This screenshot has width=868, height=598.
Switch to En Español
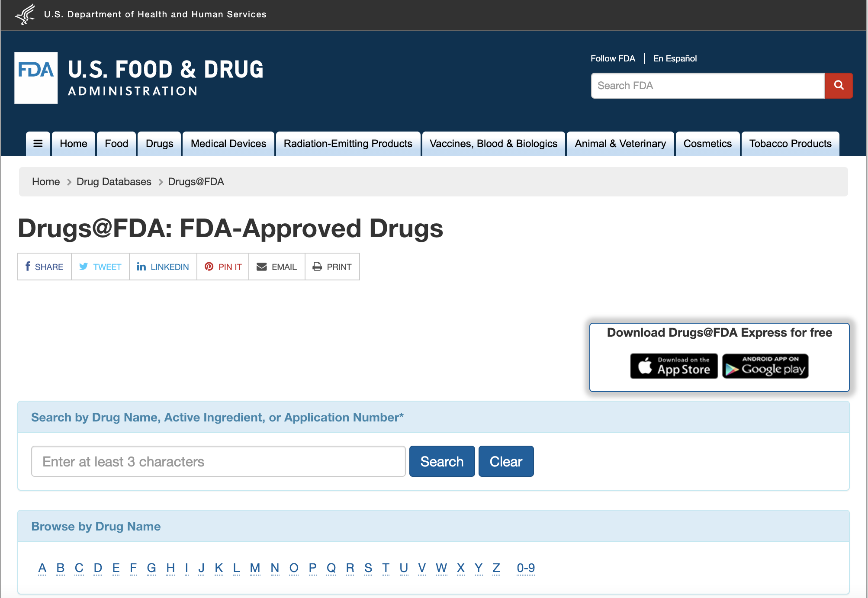675,58
